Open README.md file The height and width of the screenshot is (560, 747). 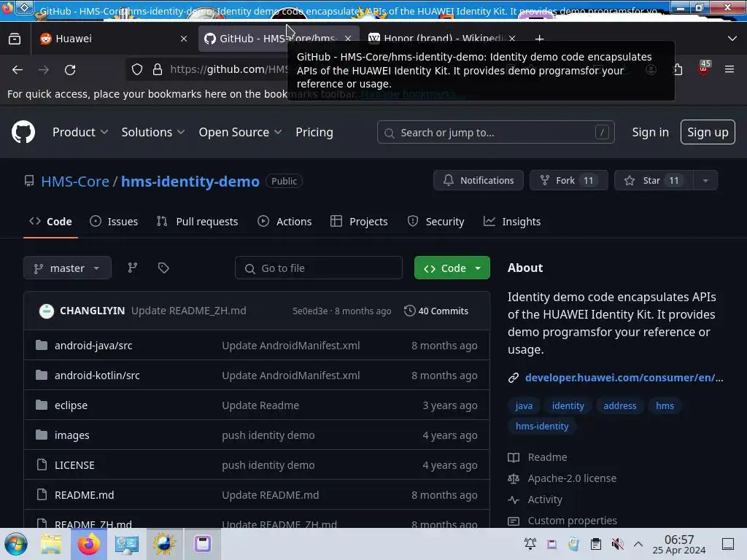click(x=85, y=495)
